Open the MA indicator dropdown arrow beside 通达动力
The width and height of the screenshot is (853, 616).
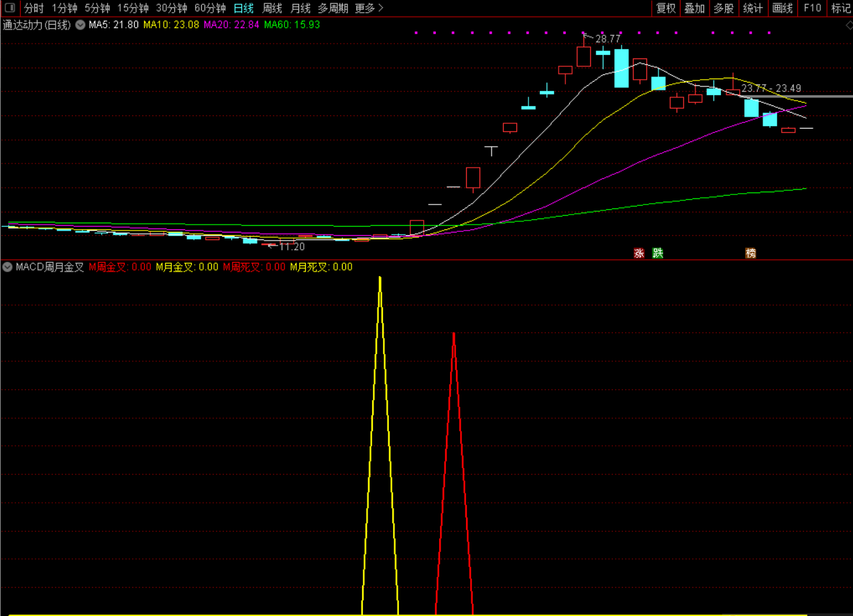[x=80, y=25]
